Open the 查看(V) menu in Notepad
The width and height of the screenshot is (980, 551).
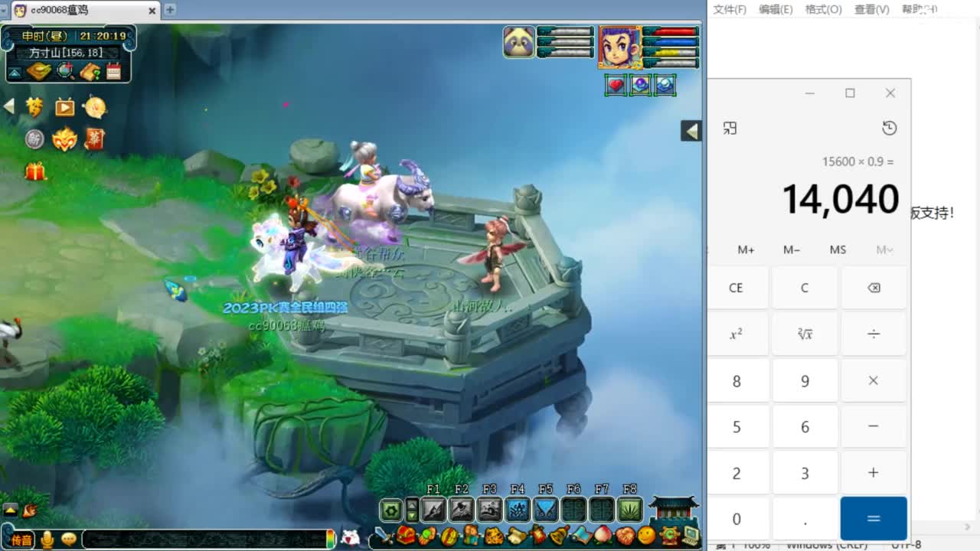[x=872, y=9]
